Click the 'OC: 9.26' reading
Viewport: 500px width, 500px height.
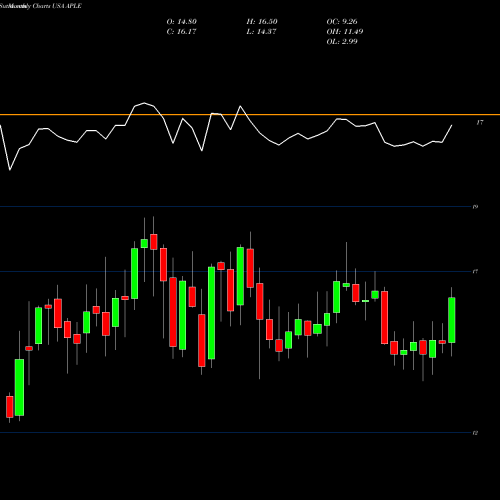click(x=342, y=22)
